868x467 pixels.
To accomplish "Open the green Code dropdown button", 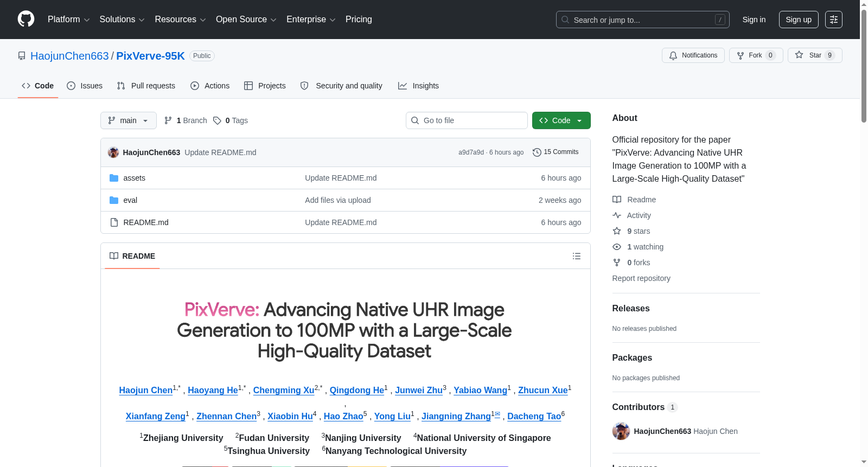I will (561, 120).
